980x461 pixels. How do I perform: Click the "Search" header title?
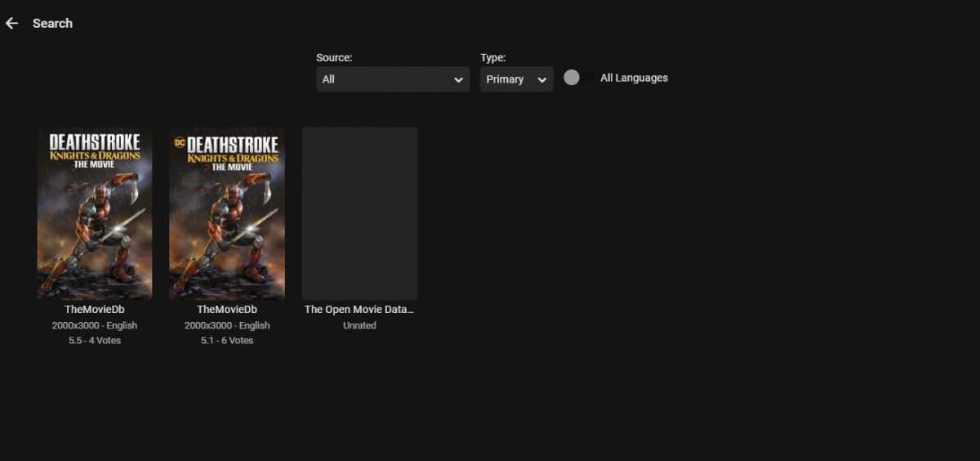pyautogui.click(x=52, y=23)
